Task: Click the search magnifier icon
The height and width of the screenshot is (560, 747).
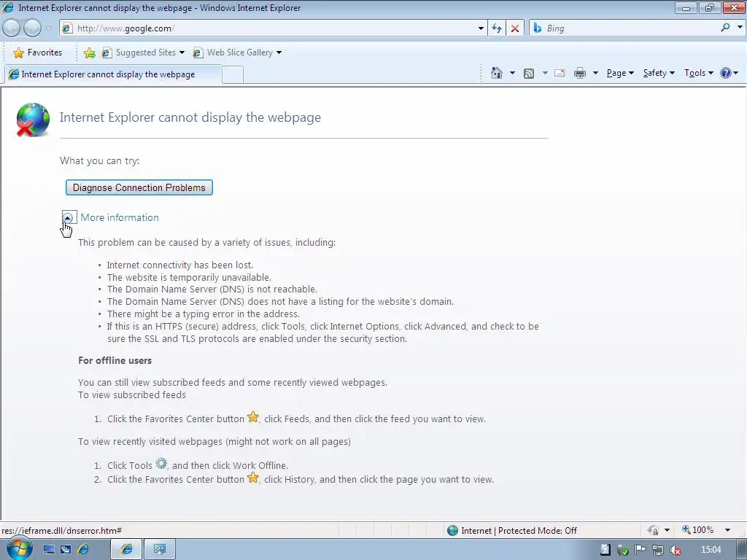Action: tap(725, 28)
